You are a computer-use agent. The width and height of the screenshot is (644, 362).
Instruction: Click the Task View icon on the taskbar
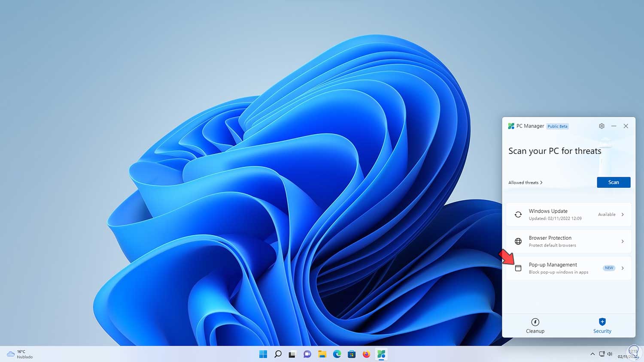(x=292, y=354)
